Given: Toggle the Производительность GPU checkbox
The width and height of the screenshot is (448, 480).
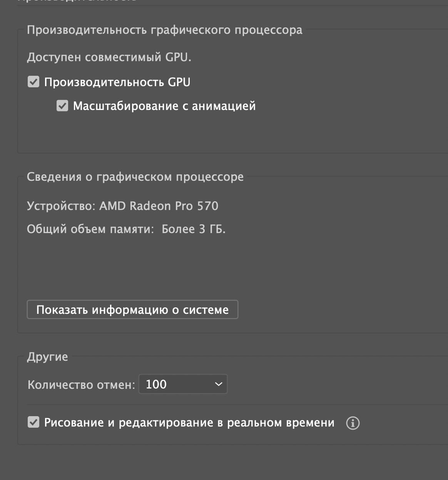Looking at the screenshot, I should click(x=33, y=82).
